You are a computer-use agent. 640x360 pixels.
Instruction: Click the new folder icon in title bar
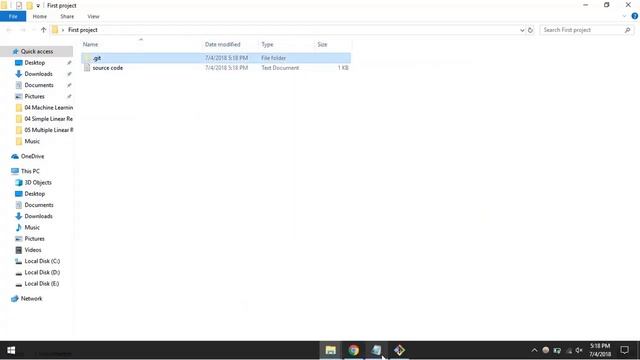point(29,6)
